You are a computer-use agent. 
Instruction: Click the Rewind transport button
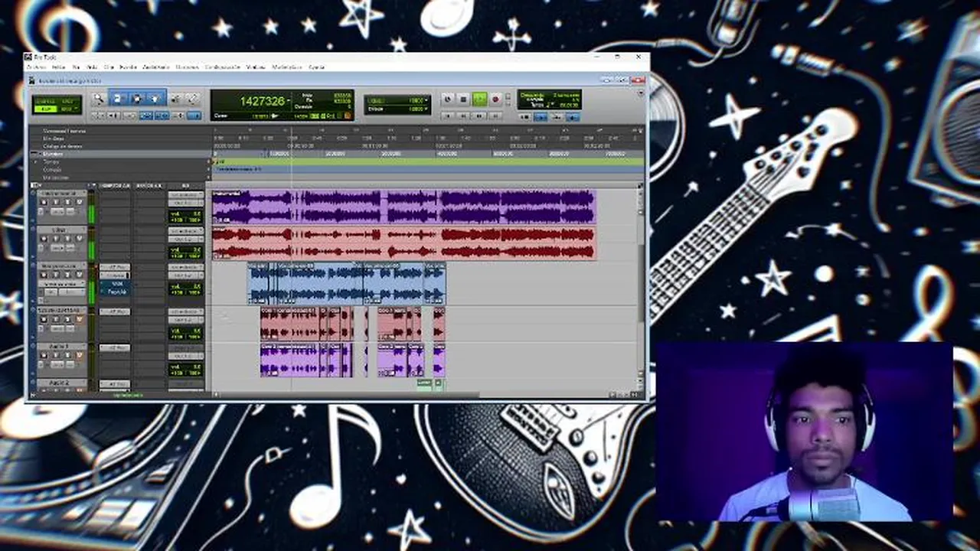(x=463, y=116)
